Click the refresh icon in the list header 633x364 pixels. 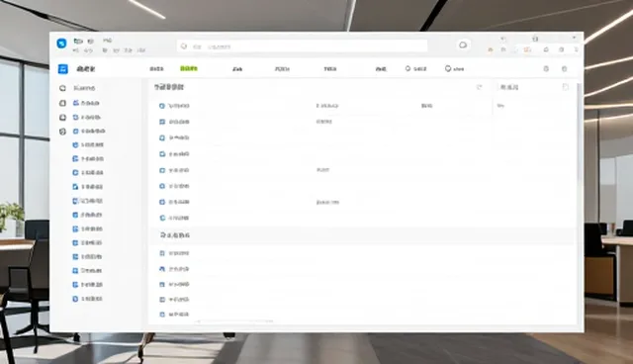[x=479, y=87]
